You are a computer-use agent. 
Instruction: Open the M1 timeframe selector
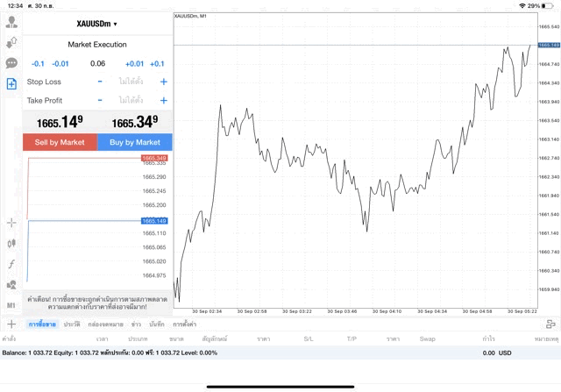11,305
